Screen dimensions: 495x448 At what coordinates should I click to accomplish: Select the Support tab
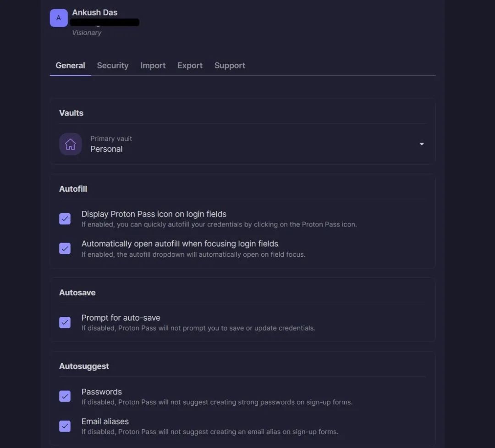230,66
